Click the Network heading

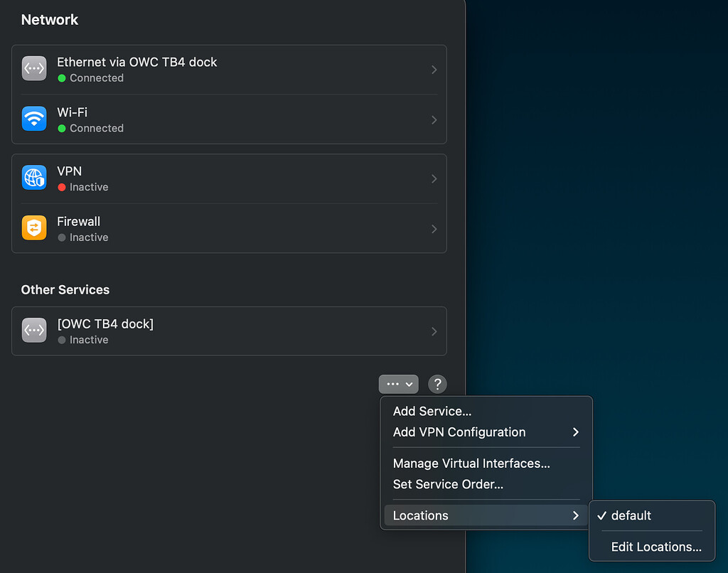[x=50, y=20]
